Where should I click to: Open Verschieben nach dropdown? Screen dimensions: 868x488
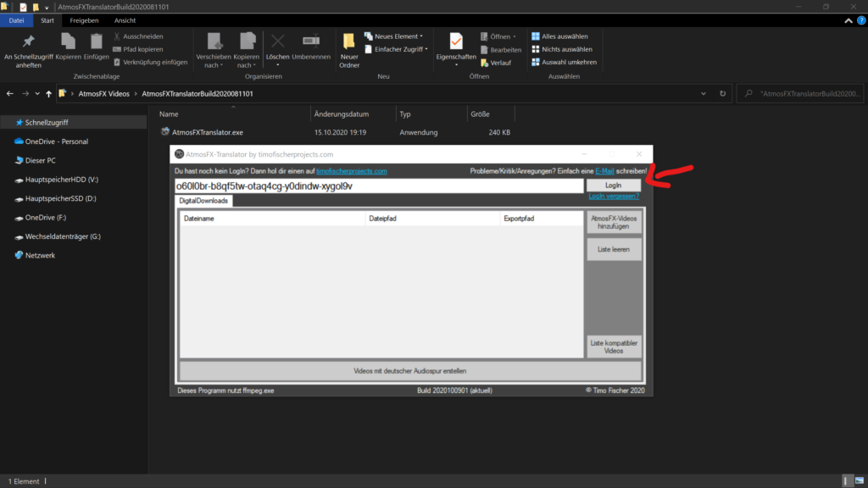[213, 50]
